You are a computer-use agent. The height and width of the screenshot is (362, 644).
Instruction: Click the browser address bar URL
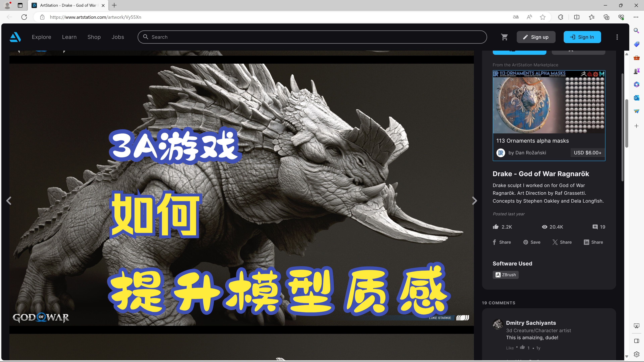[95, 17]
